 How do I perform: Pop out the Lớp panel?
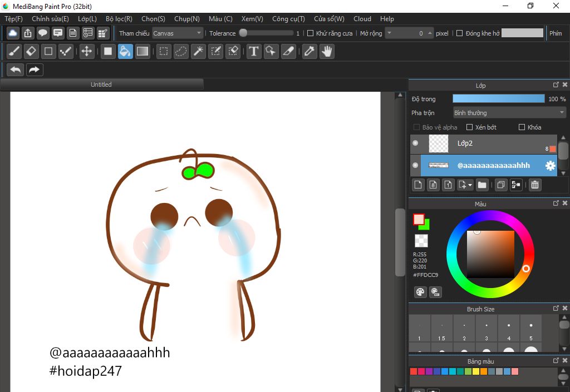556,85
